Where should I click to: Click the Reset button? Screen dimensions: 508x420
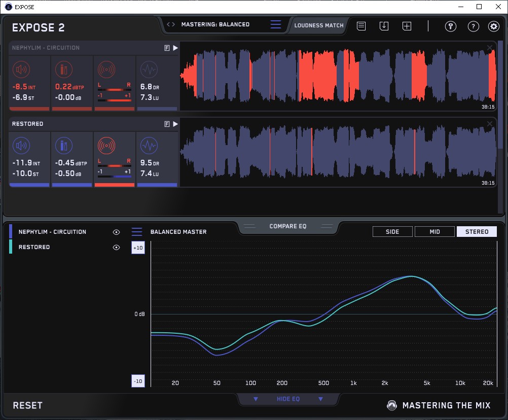[x=28, y=405]
